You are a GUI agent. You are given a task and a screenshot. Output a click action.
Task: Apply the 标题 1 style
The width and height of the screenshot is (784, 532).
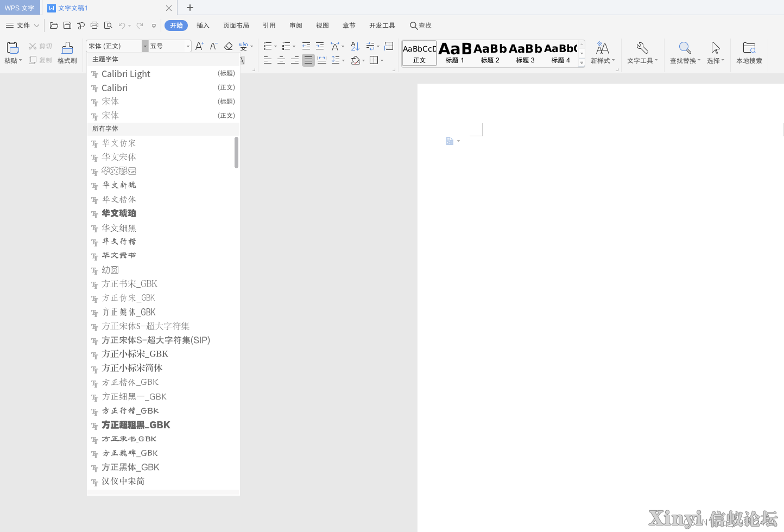(455, 53)
